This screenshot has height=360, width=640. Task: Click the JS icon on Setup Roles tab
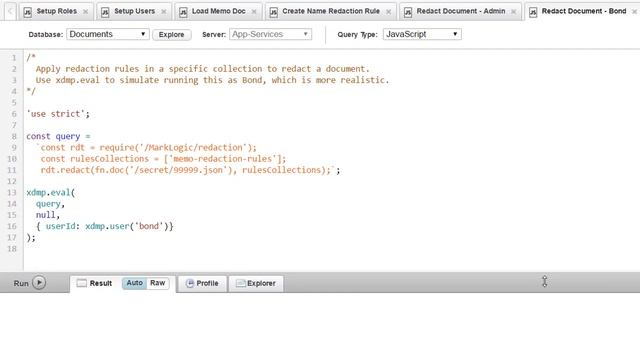(x=27, y=12)
